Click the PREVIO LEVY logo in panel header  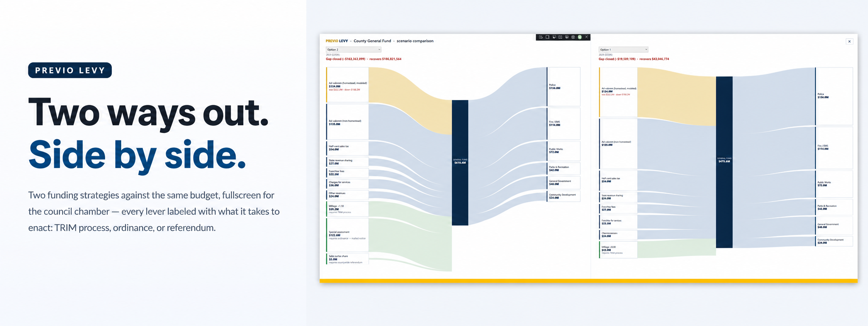(337, 41)
